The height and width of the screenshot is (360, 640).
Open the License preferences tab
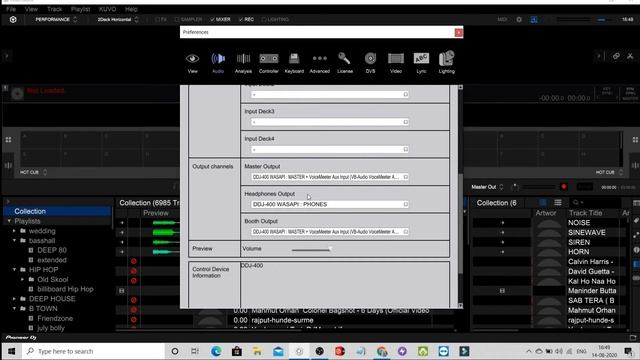pos(345,62)
